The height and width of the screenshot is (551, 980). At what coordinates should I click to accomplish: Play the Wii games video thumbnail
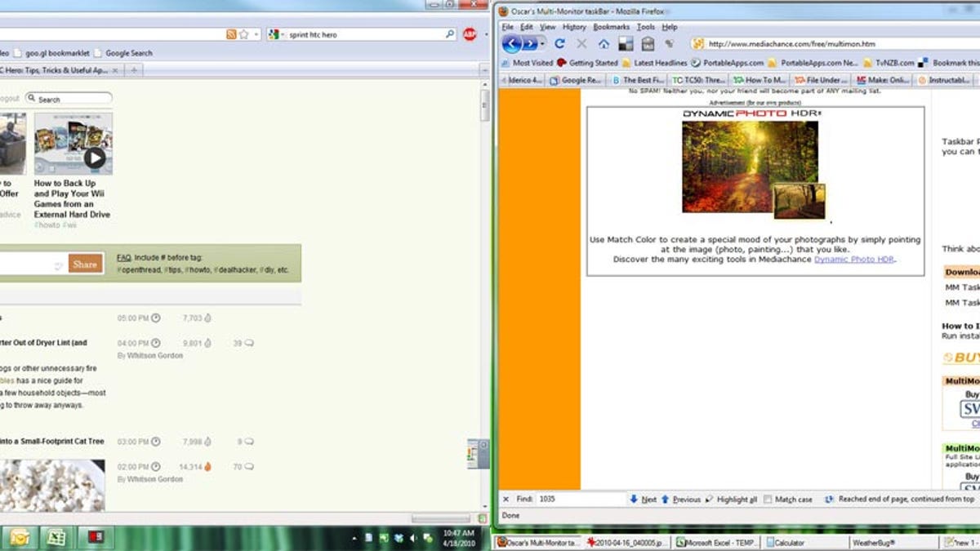(73, 142)
